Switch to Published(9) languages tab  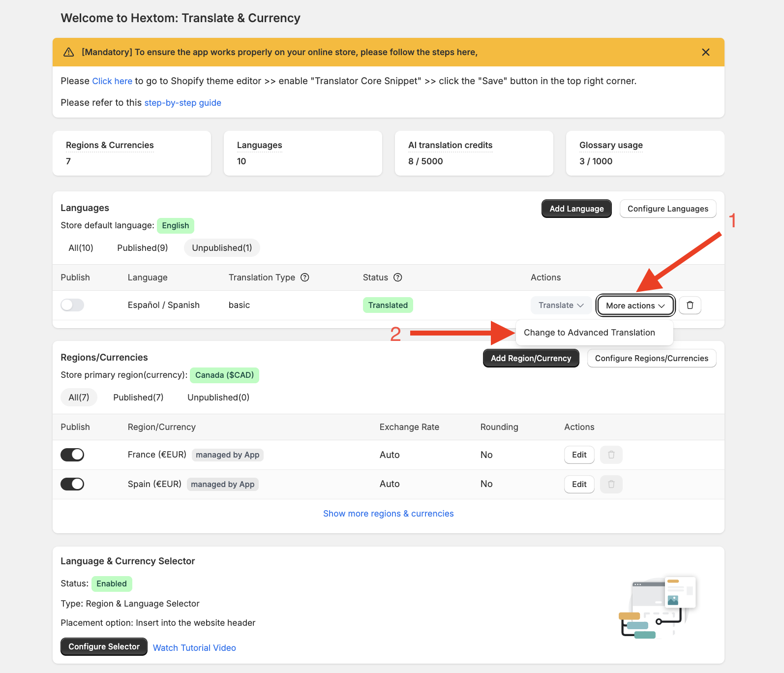(143, 248)
